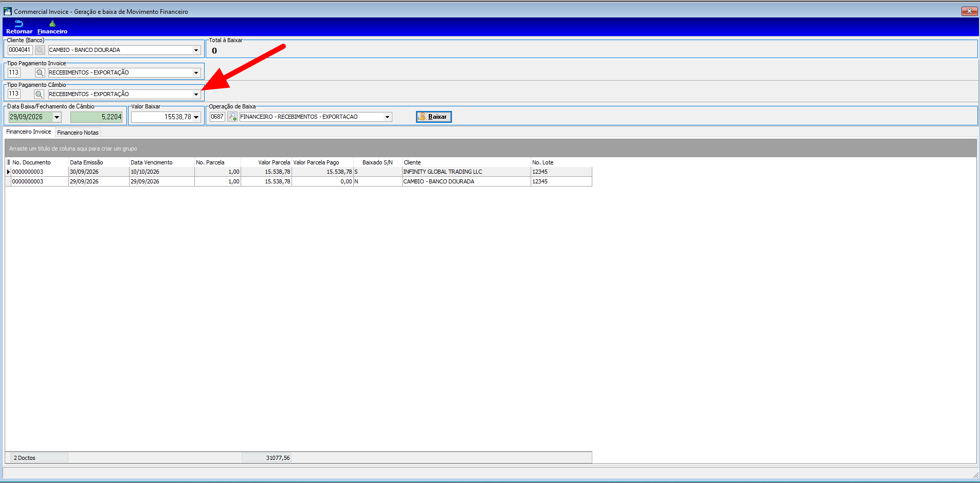This screenshot has width=980, height=483.
Task: Select the CAMBIO - BANCO DOURADA grid cell
Action: pos(466,182)
